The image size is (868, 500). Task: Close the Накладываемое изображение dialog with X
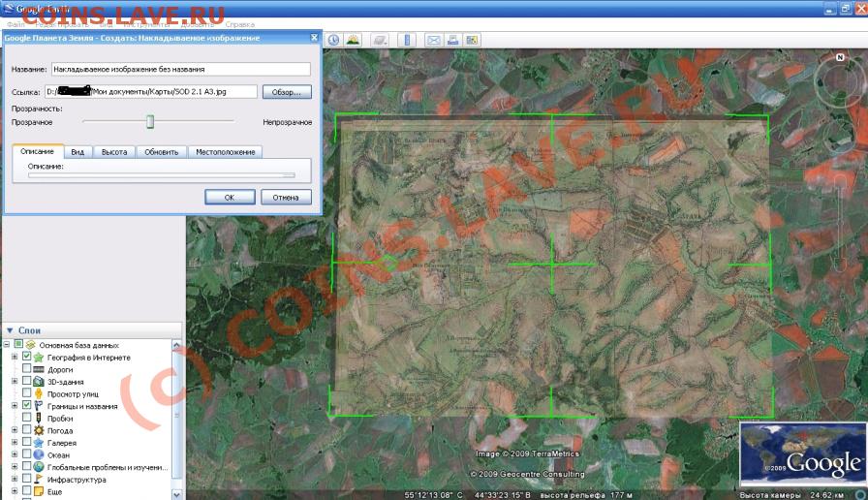tap(314, 38)
